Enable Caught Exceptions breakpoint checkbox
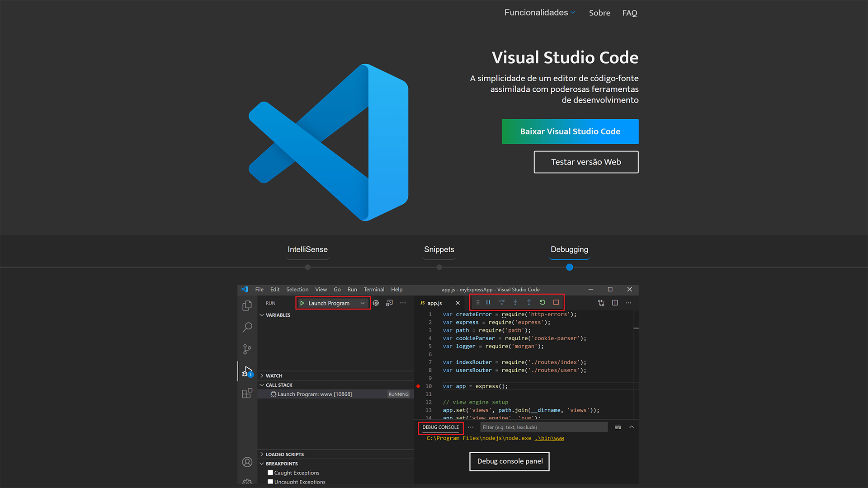Screen dimensions: 868x488 pos(270,473)
